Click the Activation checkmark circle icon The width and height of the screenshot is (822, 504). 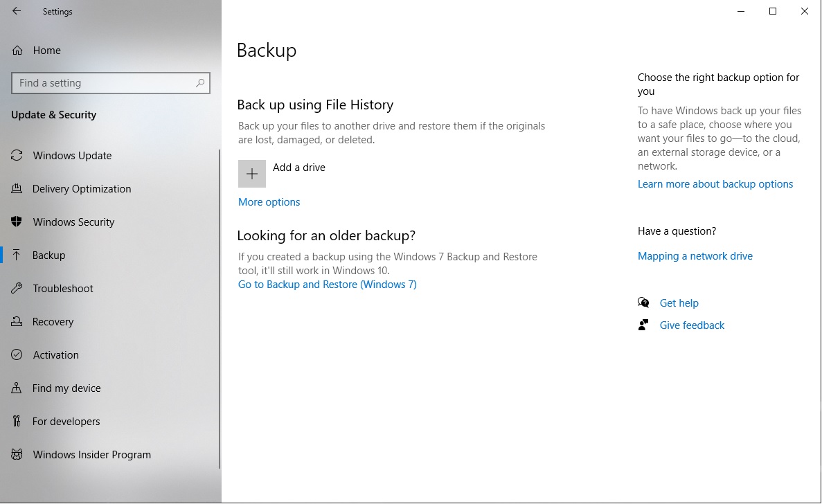(x=17, y=354)
